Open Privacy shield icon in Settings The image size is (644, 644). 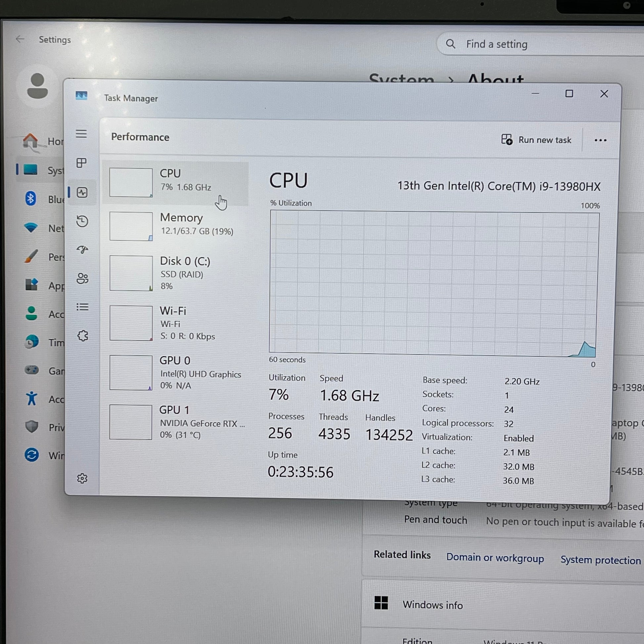[32, 426]
